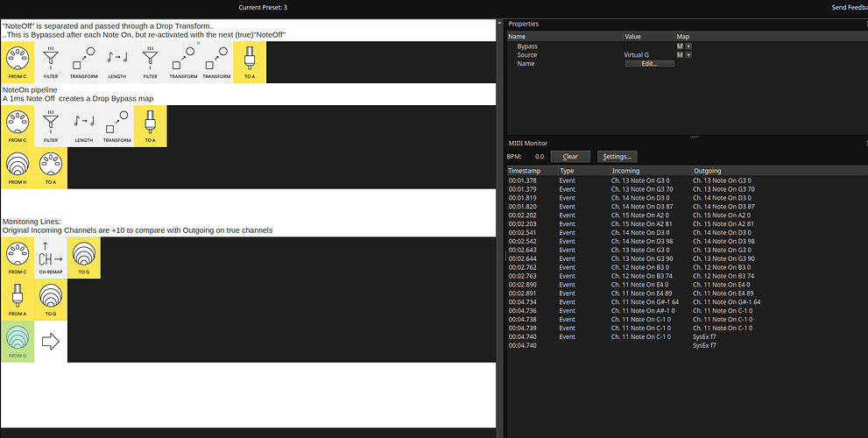Image resolution: width=868 pixels, height=438 pixels.
Task: Clear the MIDI Monitor log
Action: coord(569,156)
